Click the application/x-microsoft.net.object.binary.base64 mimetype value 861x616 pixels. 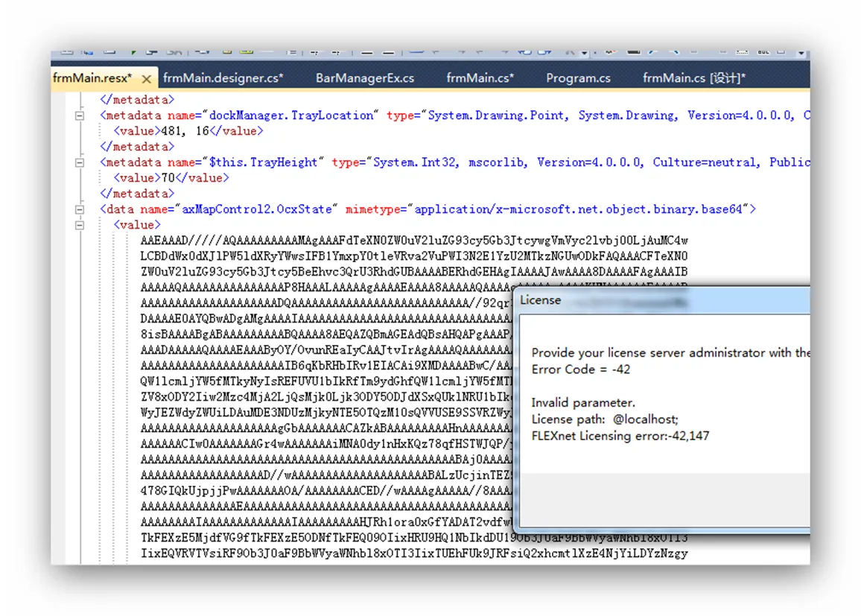(x=578, y=209)
